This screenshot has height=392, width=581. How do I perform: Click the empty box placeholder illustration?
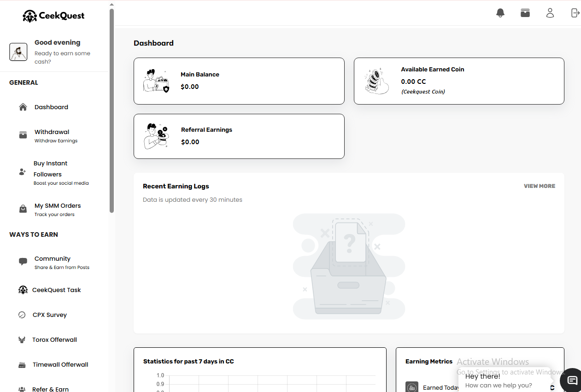[349, 267]
